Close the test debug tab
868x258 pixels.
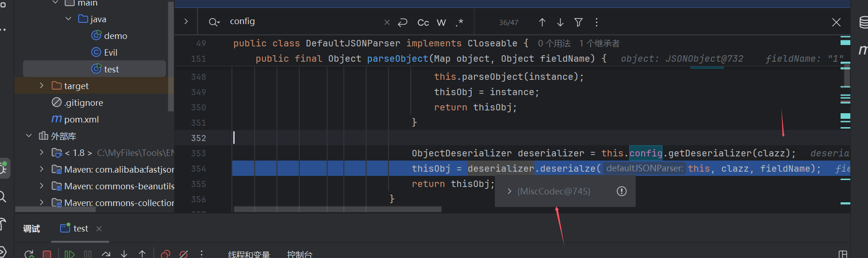click(99, 229)
